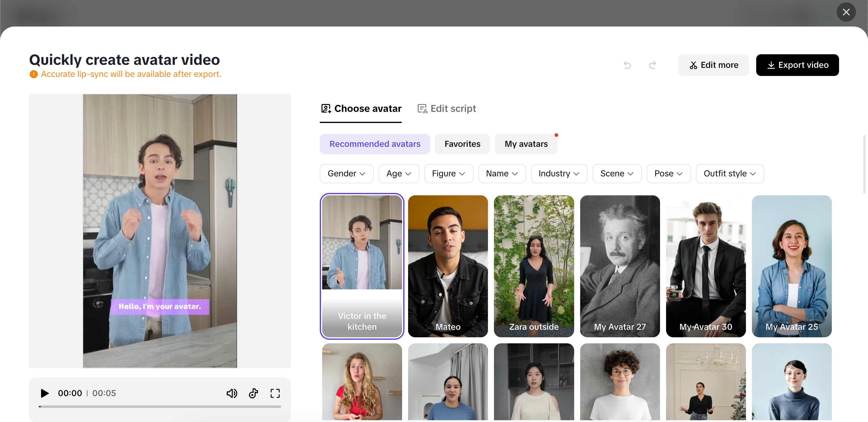Image resolution: width=868 pixels, height=422 pixels.
Task: Click the redo arrow icon
Action: point(652,65)
